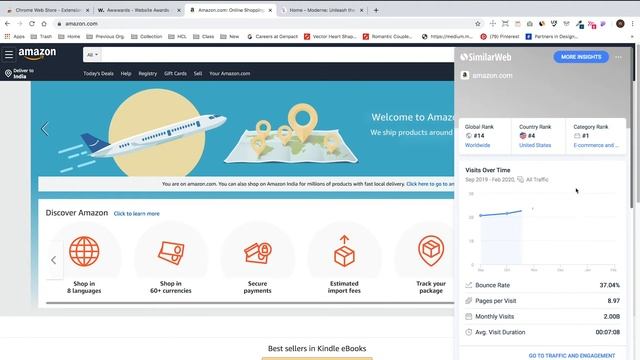Select the Estimated import fees box icon

(344, 251)
